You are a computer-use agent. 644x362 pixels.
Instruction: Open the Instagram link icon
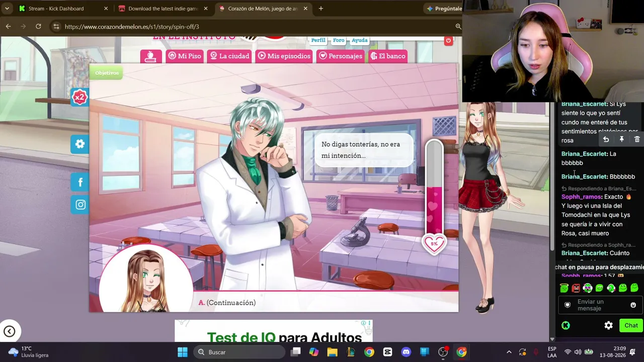tap(80, 205)
